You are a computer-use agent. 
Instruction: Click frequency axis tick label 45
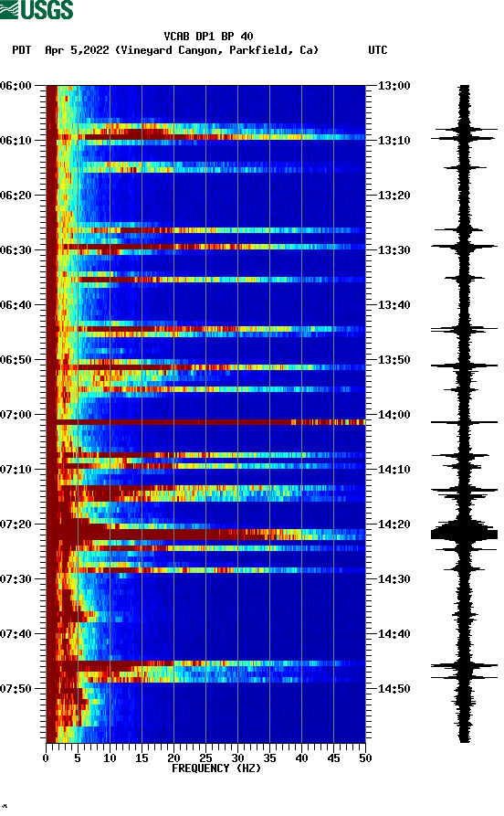(333, 758)
